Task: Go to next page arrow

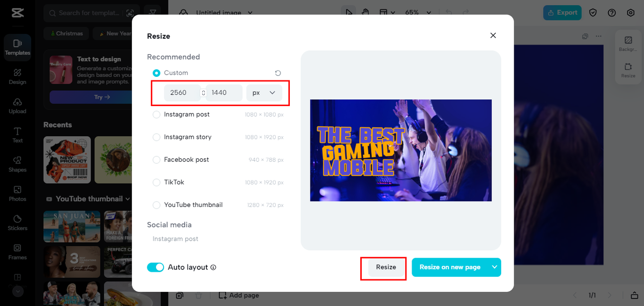Action: click(610, 295)
